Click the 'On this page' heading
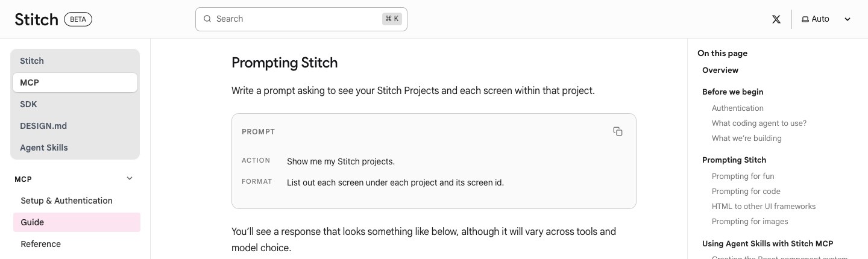 722,53
